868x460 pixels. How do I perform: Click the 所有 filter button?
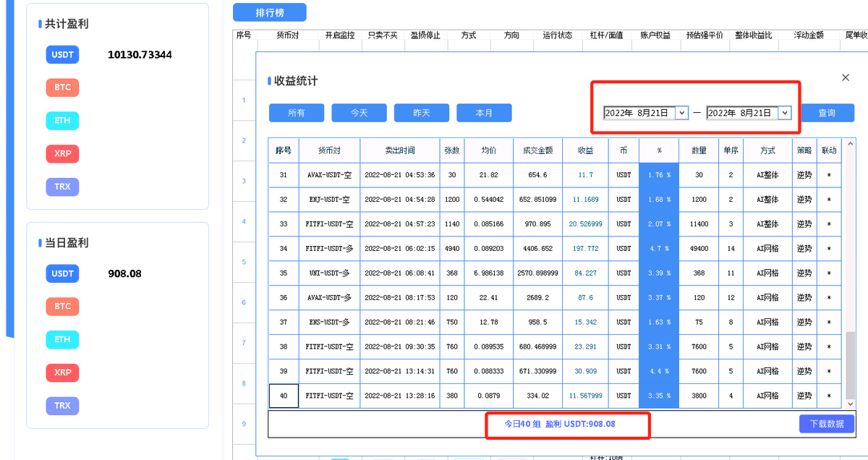pyautogui.click(x=297, y=113)
